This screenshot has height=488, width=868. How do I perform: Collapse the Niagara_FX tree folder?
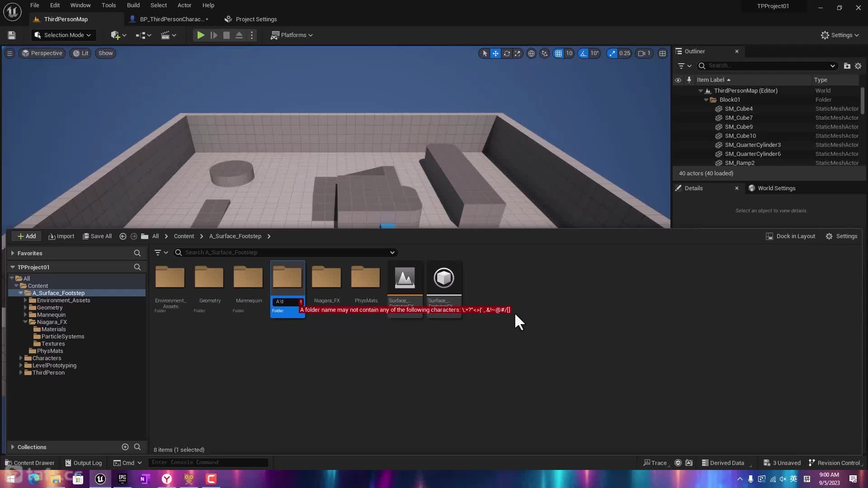[25, 322]
